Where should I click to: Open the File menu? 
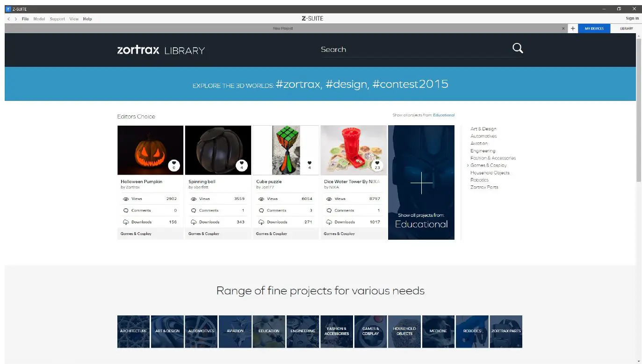pos(25,19)
